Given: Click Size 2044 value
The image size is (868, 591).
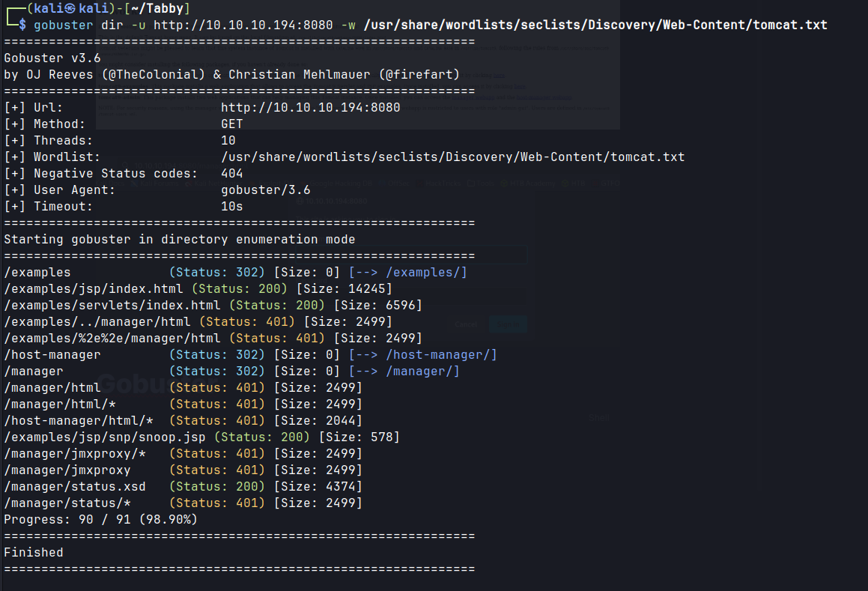Looking at the screenshot, I should tap(341, 421).
